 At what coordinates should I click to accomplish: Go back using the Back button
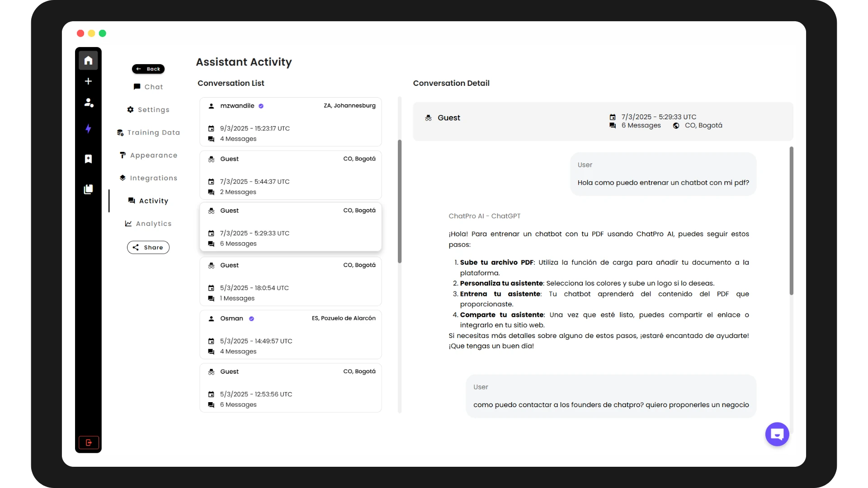coord(148,69)
